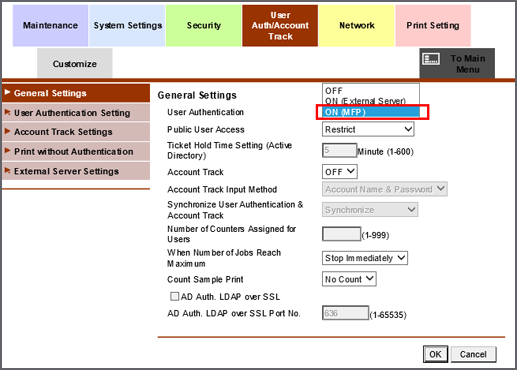The height and width of the screenshot is (370, 517).
Task: Open Print without Authentication in sidebar
Action: point(76,152)
